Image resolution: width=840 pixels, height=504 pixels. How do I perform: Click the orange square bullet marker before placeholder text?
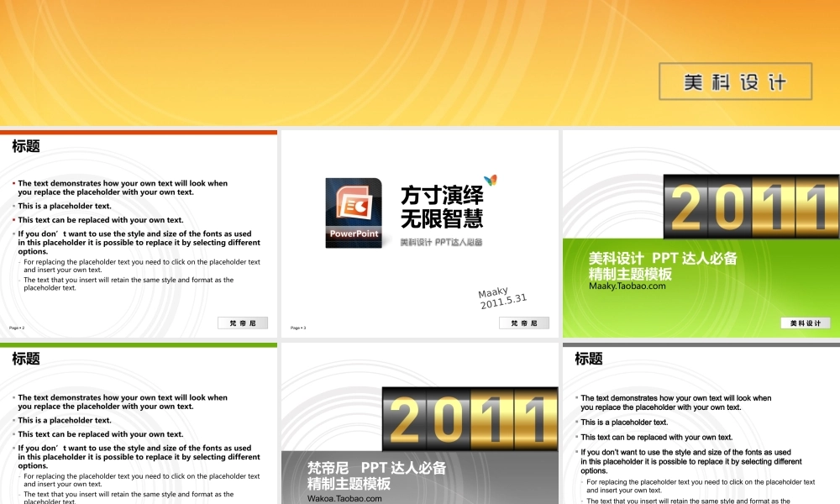[13, 183]
